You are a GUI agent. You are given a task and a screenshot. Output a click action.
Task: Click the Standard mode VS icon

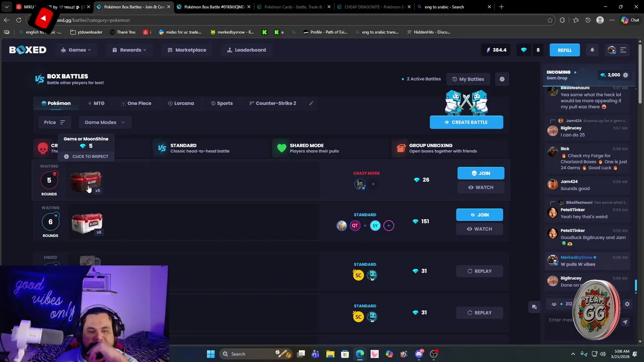(162, 148)
